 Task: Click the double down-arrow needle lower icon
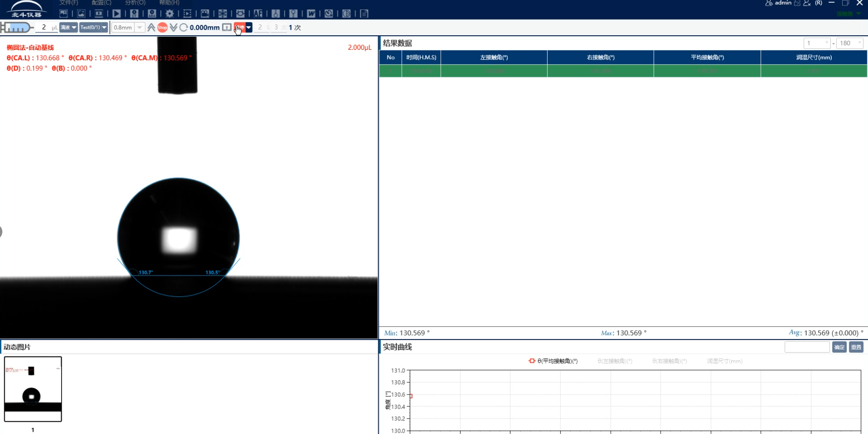pos(174,28)
